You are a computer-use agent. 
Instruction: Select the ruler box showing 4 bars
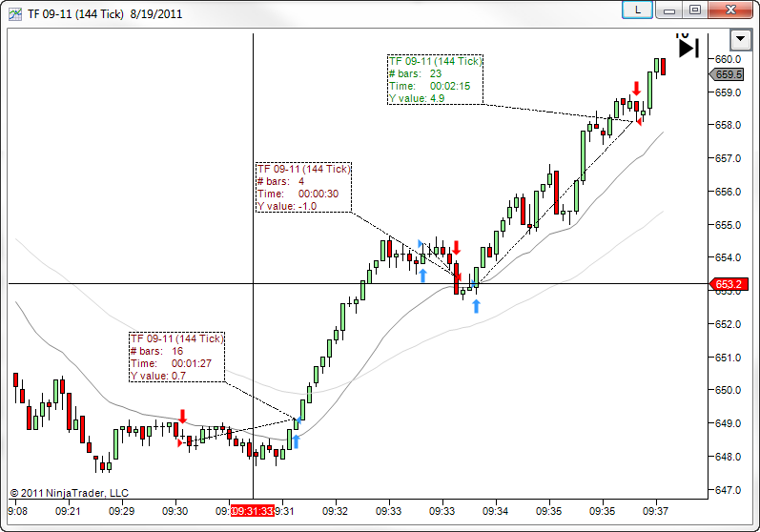tap(303, 187)
